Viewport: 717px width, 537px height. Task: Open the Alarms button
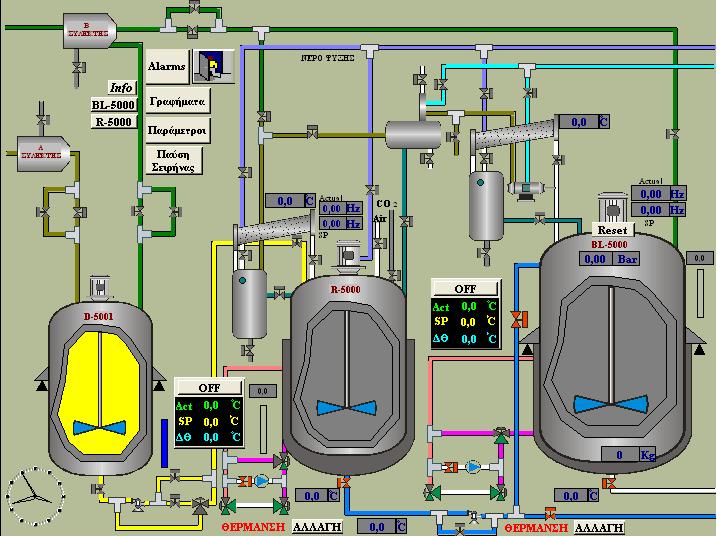coord(167,66)
